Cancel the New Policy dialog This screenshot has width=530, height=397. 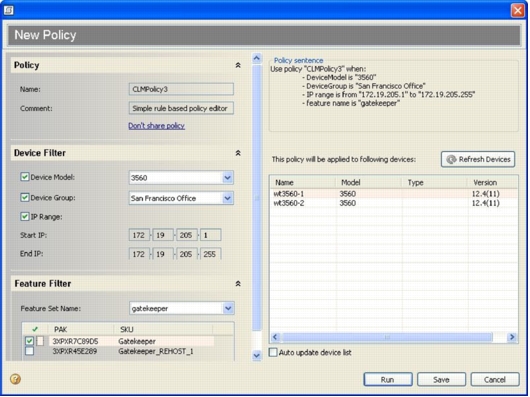coord(495,379)
